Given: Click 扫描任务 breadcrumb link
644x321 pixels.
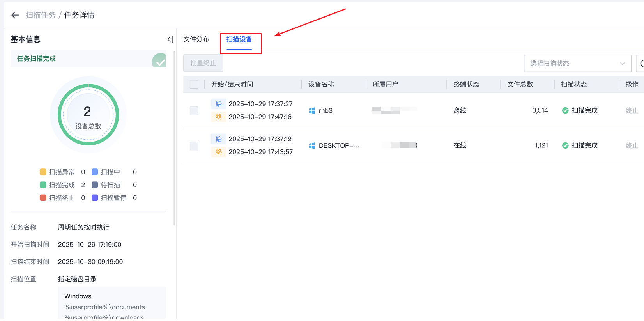Looking at the screenshot, I should pos(41,15).
